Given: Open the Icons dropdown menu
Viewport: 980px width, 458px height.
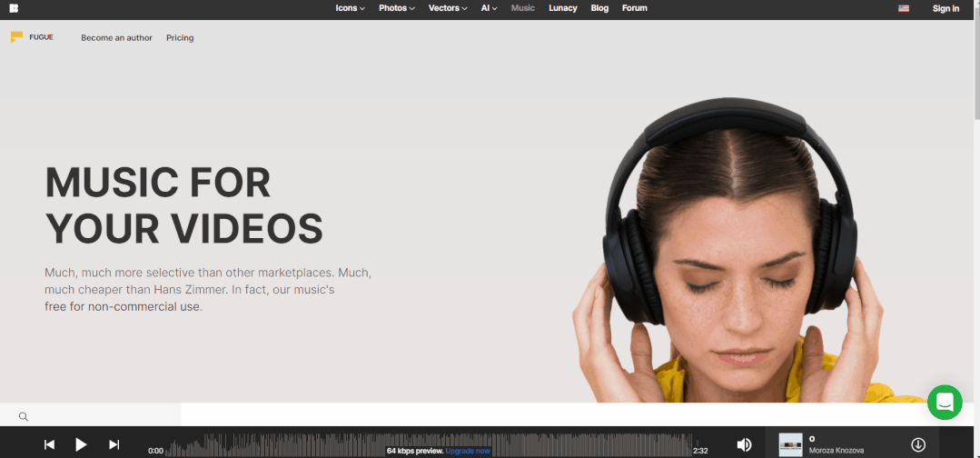Looking at the screenshot, I should (350, 8).
